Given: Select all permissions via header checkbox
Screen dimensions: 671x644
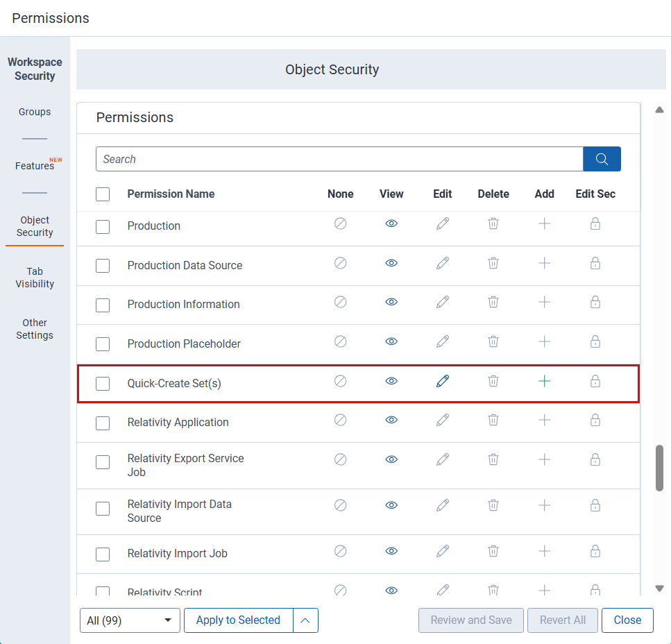Looking at the screenshot, I should pyautogui.click(x=103, y=194).
